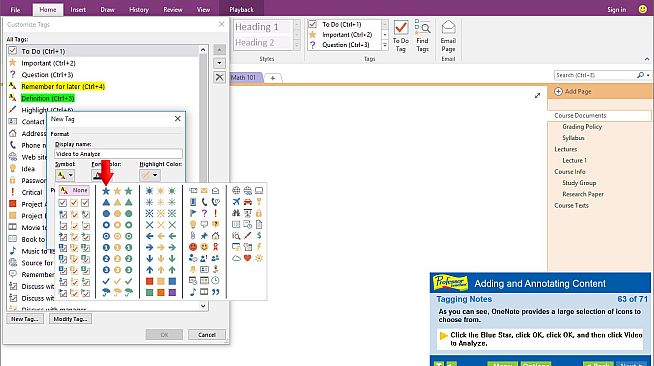Select the Math 101 section tab

point(245,77)
